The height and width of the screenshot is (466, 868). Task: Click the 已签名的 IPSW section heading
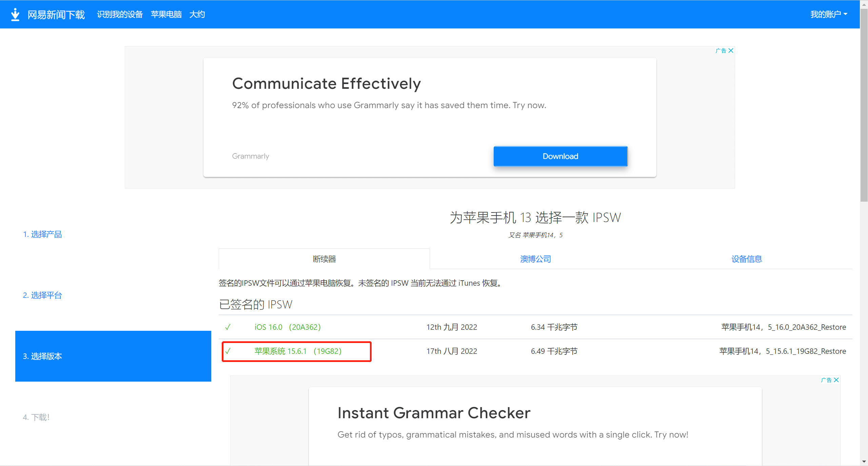[x=256, y=304]
